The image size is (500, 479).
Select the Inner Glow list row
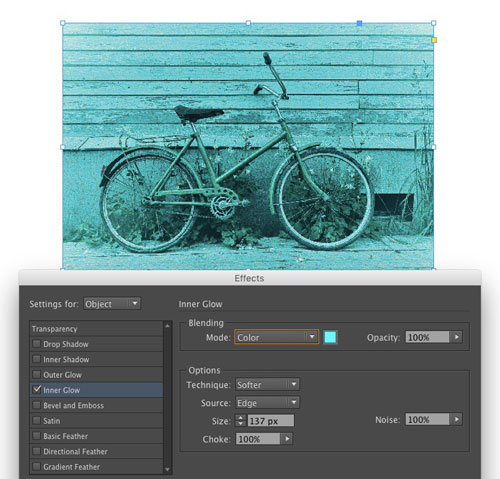tap(96, 390)
